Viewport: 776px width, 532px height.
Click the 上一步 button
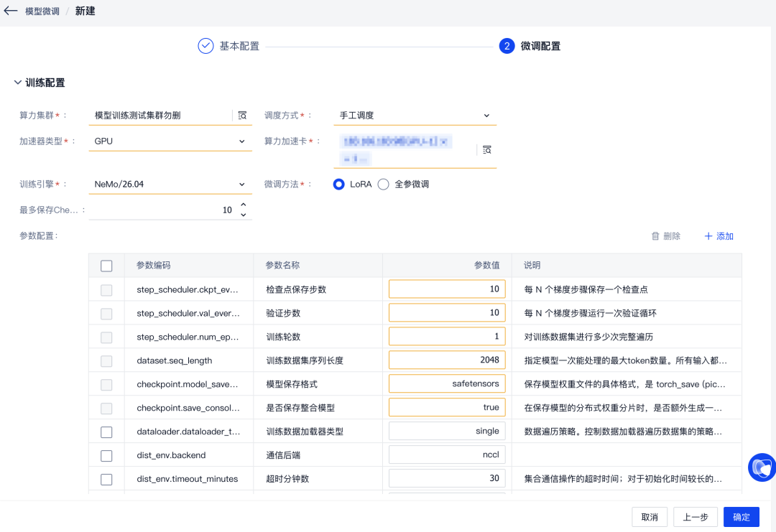point(696,517)
